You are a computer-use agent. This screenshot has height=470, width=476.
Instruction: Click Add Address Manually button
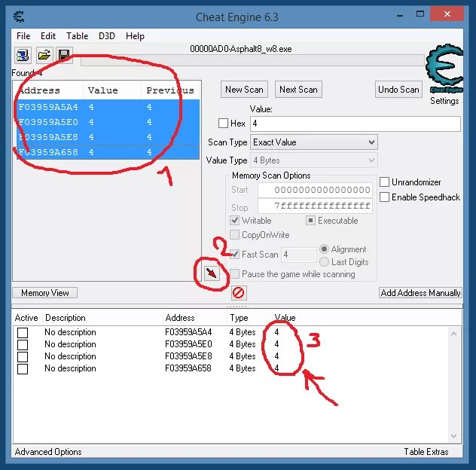[420, 293]
